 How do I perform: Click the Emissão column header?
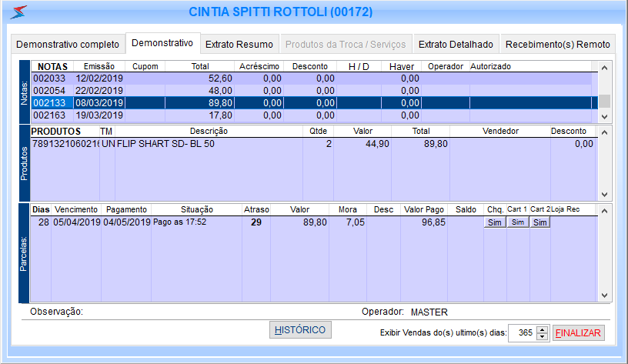coord(99,66)
